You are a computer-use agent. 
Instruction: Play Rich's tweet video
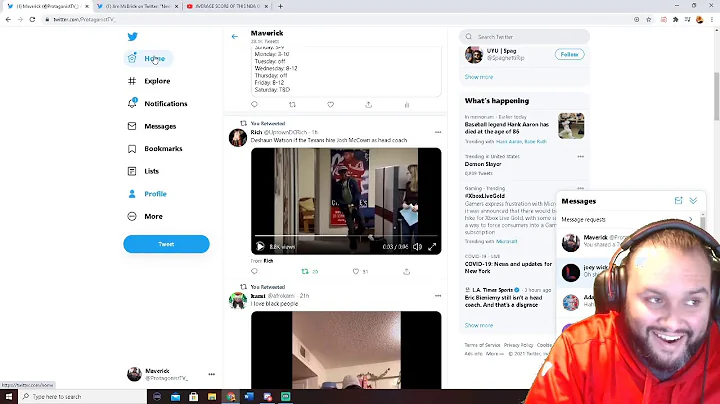(x=260, y=247)
